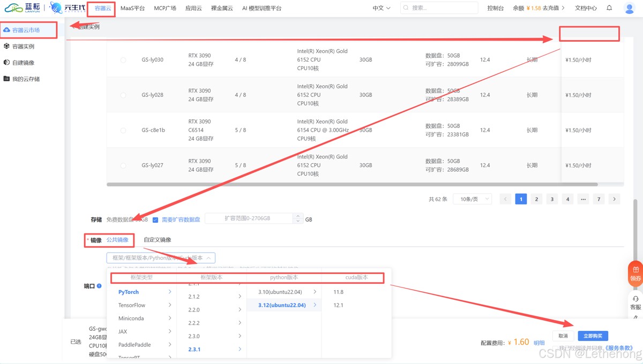
Task: Open the 10条/页 page size dropdown
Action: click(472, 199)
